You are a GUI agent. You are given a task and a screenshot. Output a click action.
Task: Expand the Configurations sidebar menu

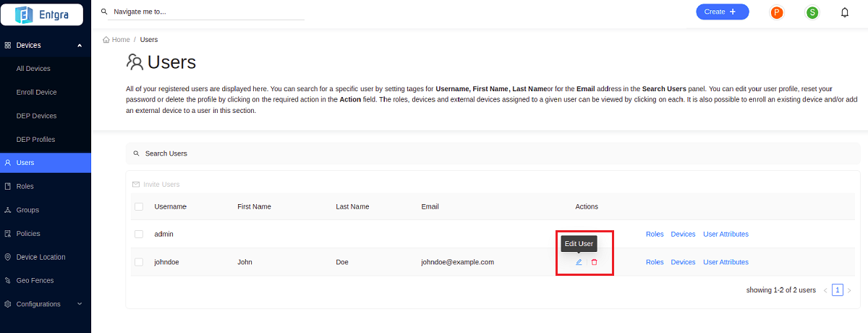pos(80,304)
